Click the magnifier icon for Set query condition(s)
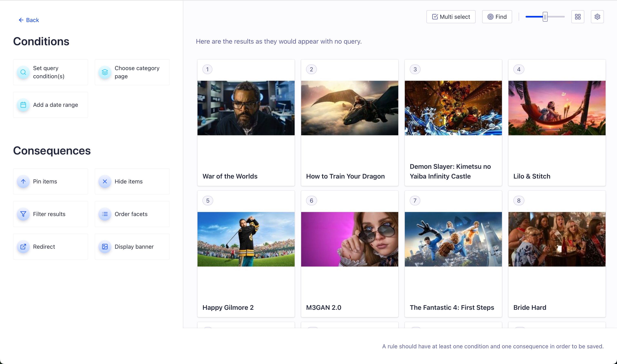Screen dimensions: 617x364 23,72
